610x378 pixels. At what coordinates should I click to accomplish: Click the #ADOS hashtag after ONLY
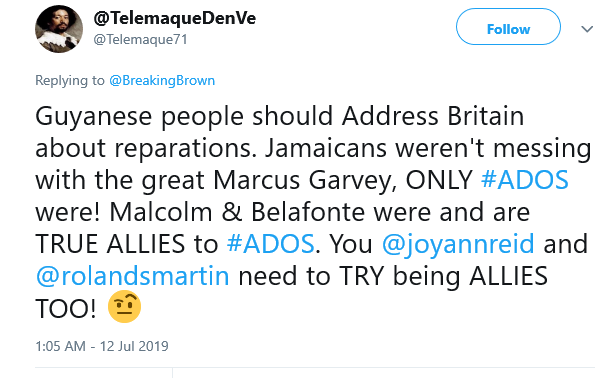click(524, 180)
